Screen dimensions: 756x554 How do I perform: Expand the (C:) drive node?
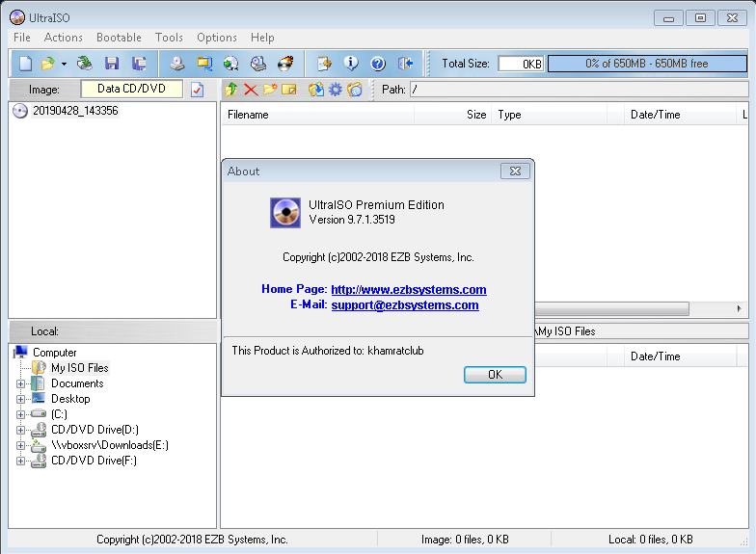[x=20, y=414]
